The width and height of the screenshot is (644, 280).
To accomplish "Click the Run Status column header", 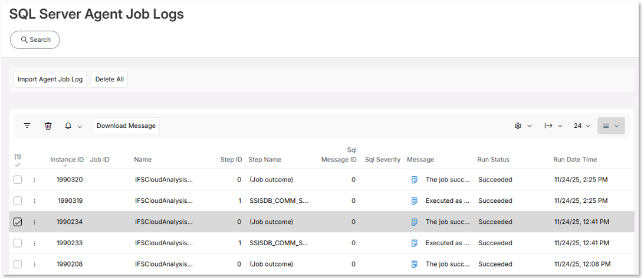I will point(493,160).
